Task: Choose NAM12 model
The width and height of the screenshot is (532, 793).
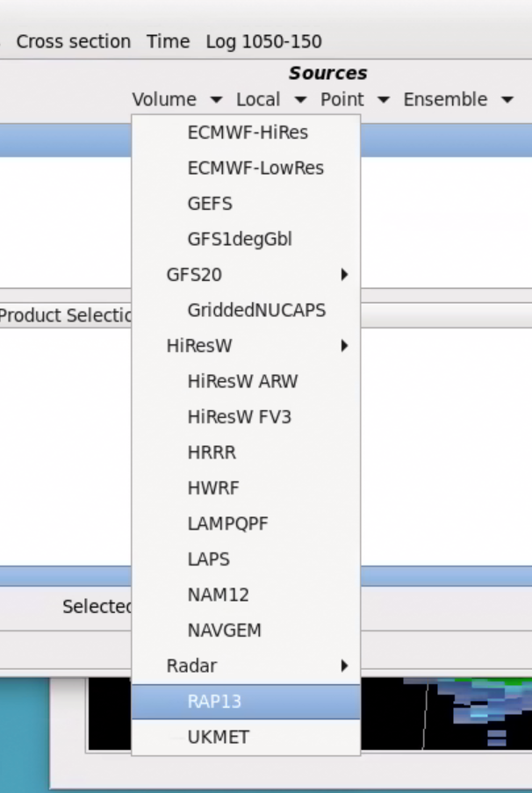Action: [247, 595]
